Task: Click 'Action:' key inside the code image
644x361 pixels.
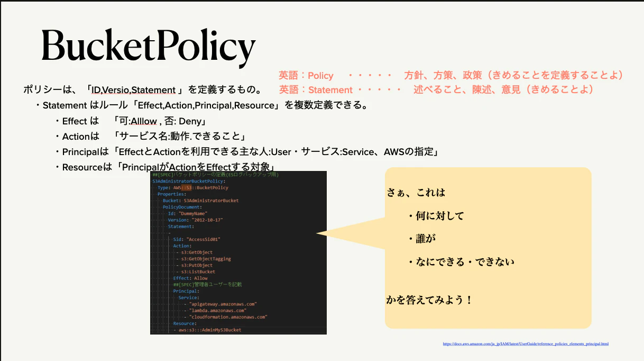Action: click(182, 246)
